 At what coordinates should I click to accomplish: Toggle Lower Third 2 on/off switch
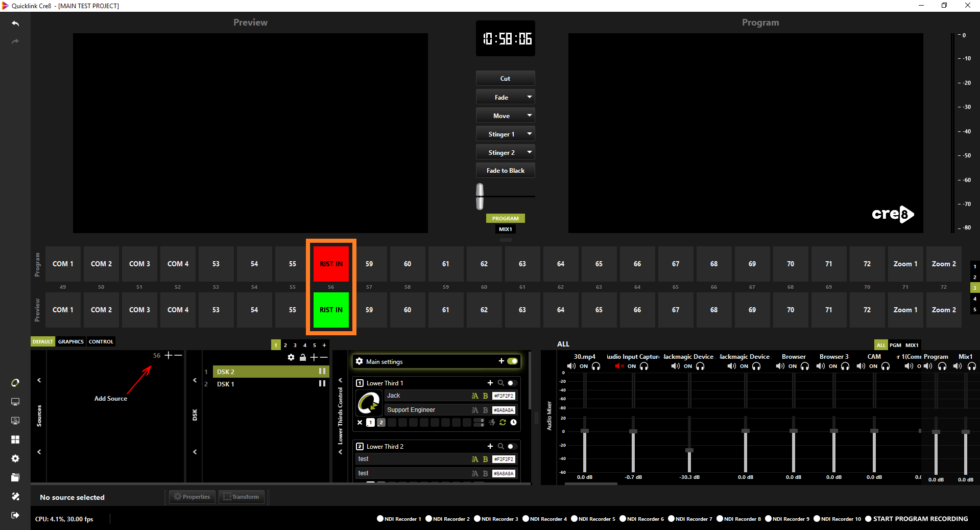[x=512, y=446]
